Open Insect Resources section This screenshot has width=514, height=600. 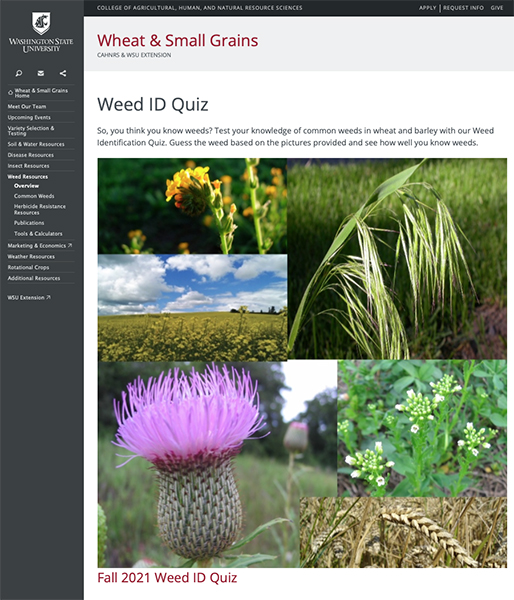[x=28, y=166]
